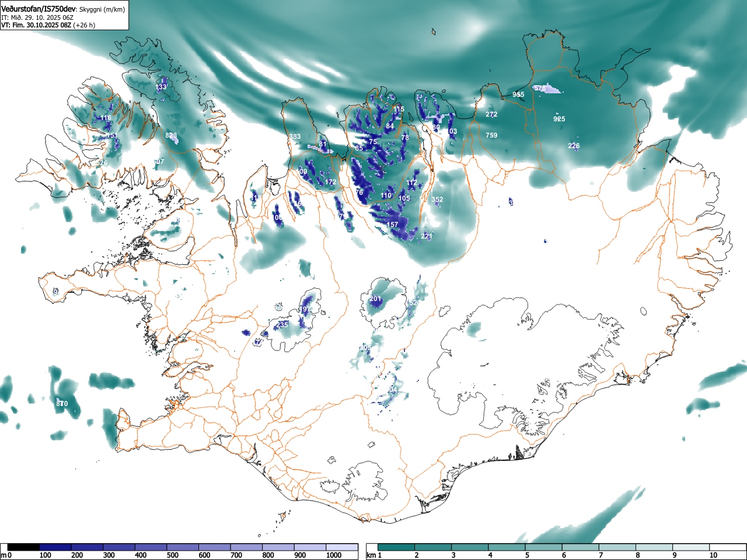The image size is (747, 560).
Task: Click the visibility value '352' on the map
Action: pos(437,199)
